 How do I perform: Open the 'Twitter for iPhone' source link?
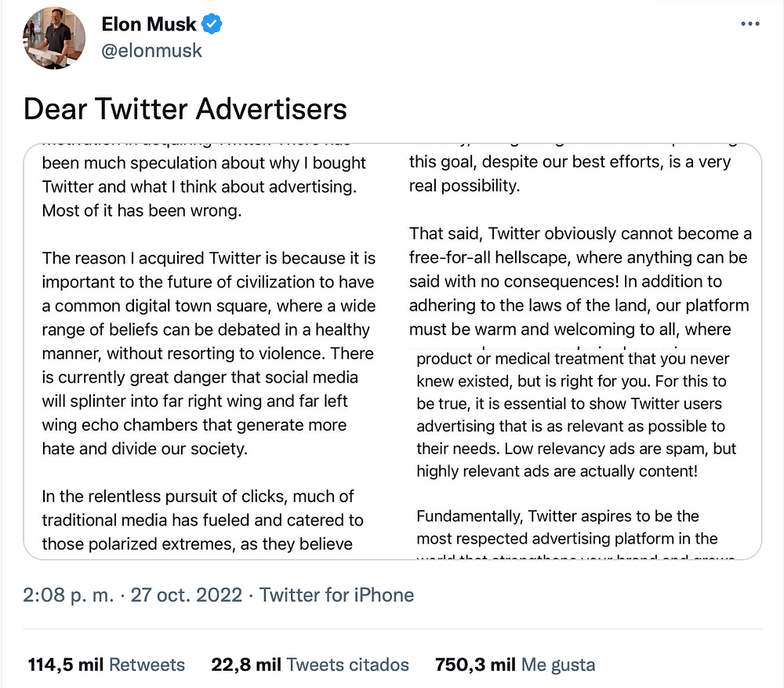click(x=336, y=595)
